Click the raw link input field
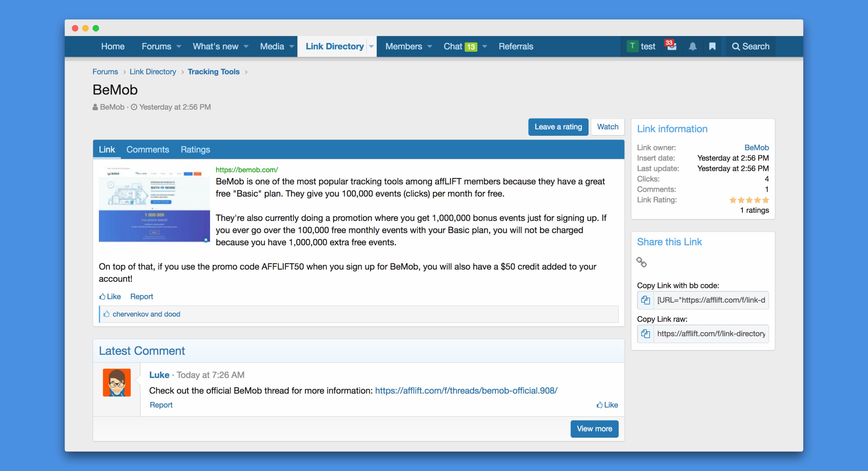 pyautogui.click(x=711, y=334)
